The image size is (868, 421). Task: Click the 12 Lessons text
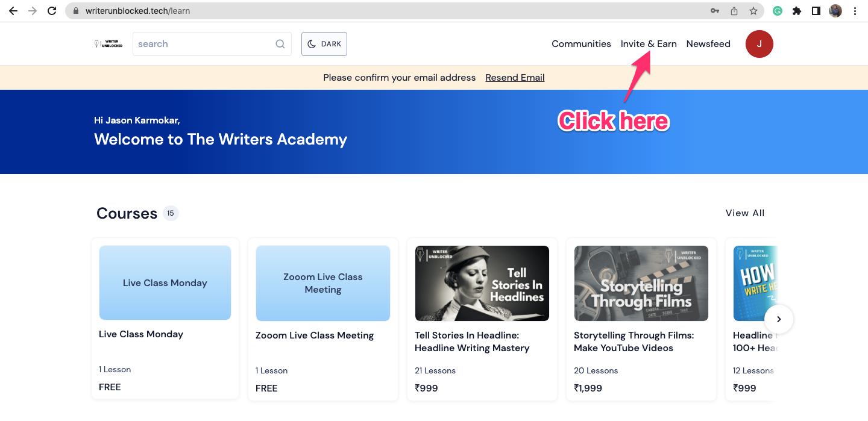pyautogui.click(x=753, y=370)
